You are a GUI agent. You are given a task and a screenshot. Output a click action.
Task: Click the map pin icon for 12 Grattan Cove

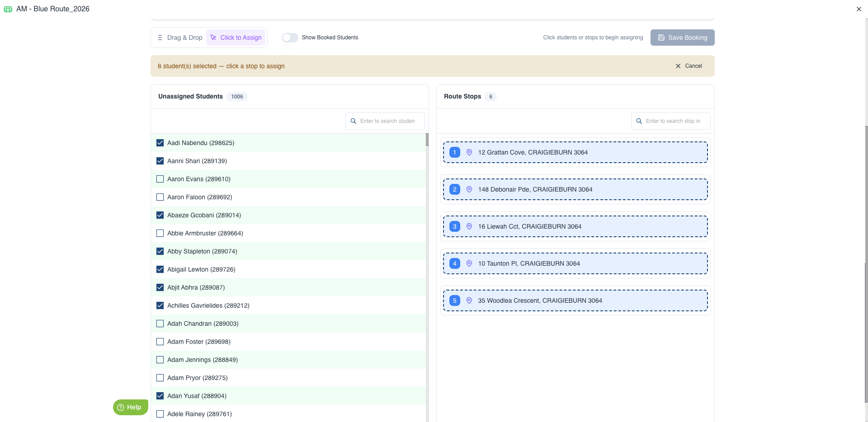(x=469, y=152)
